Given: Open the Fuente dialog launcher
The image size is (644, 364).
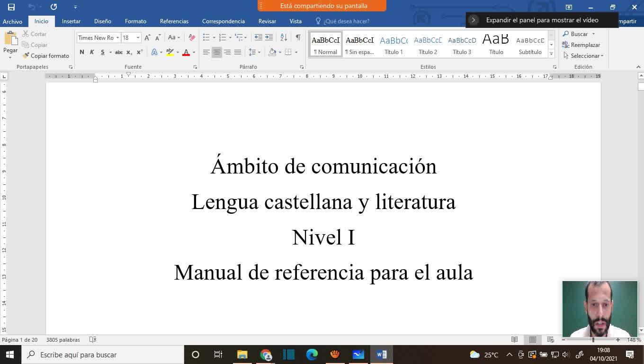Looking at the screenshot, I should [x=195, y=67].
